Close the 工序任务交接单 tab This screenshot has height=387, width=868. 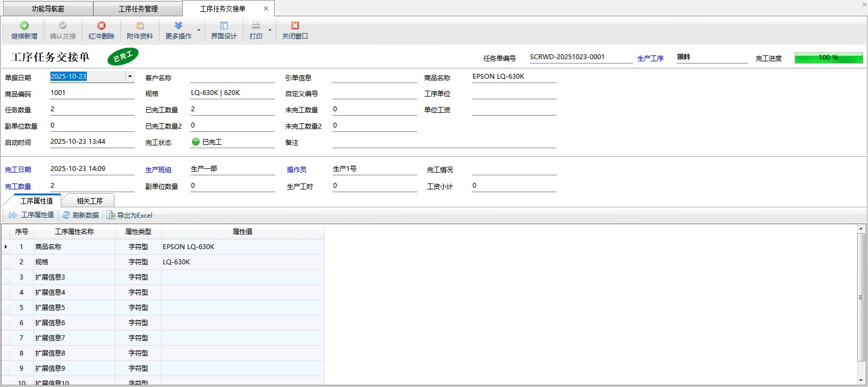tap(266, 9)
